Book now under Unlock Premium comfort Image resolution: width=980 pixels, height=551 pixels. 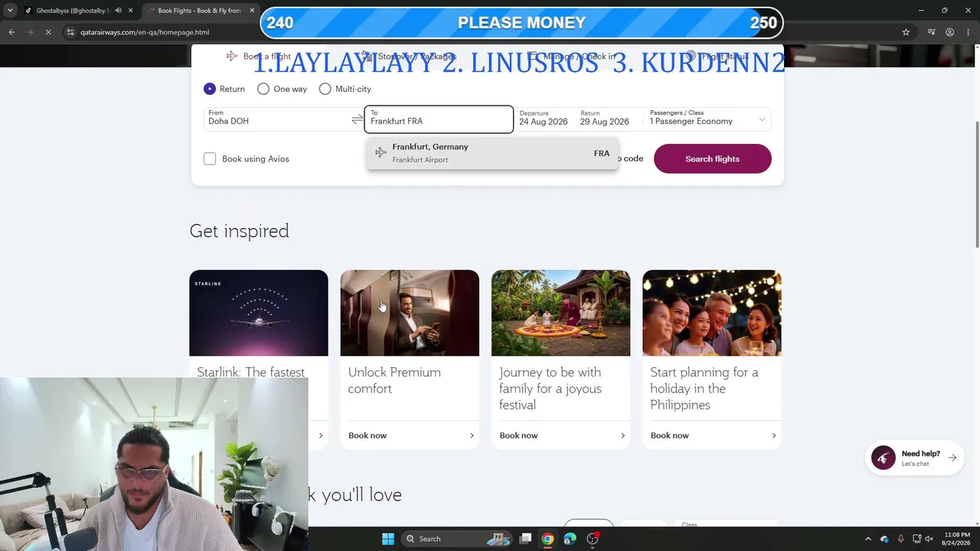411,435
